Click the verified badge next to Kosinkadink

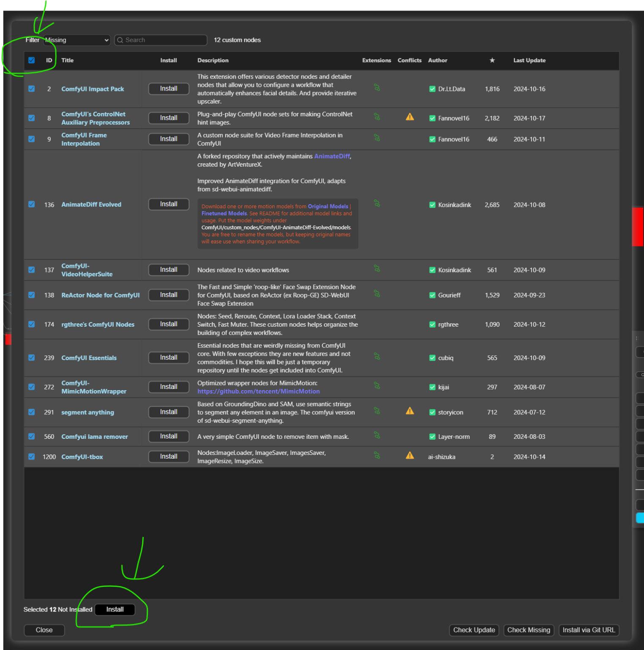click(432, 204)
